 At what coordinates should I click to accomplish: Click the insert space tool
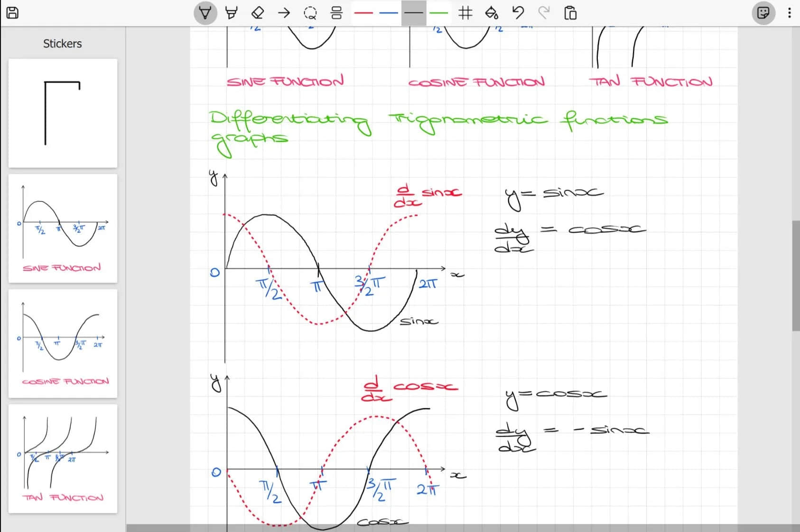click(x=336, y=13)
